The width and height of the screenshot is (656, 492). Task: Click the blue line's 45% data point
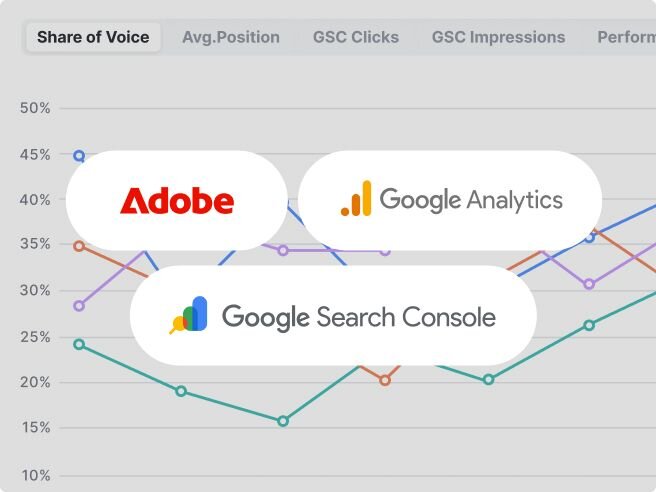point(80,156)
